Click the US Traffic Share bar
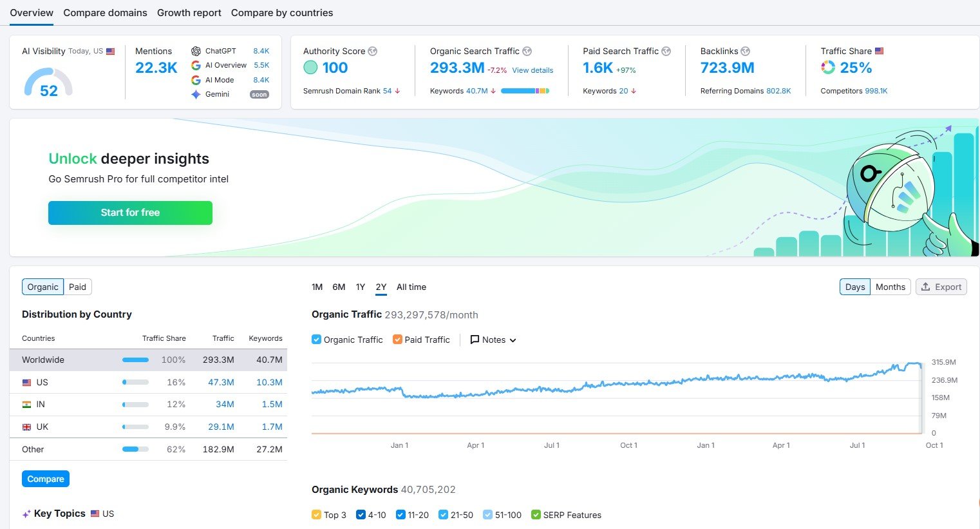Screen dimensions: 980x529 [x=135, y=382]
